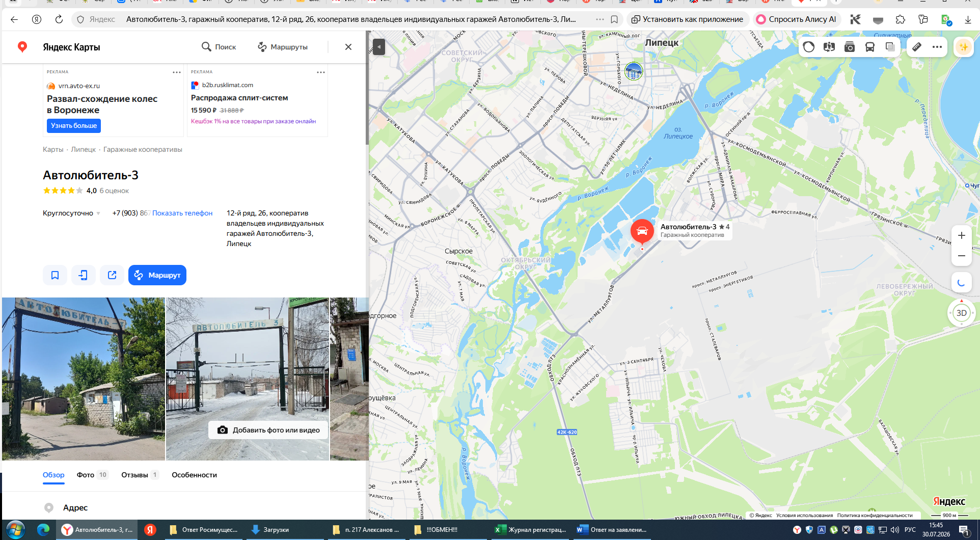Share the Автолюбитель-3 place card
Viewport: 980px width, 540px height.
[112, 275]
